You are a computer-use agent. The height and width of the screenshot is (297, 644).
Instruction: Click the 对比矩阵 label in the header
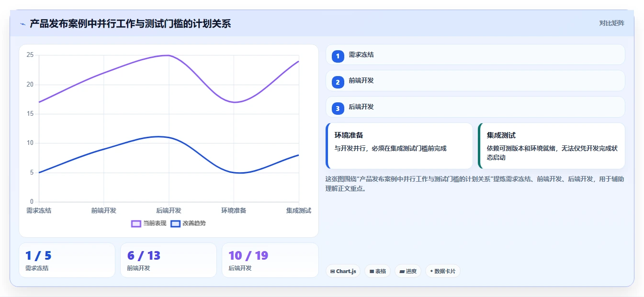coord(611,23)
